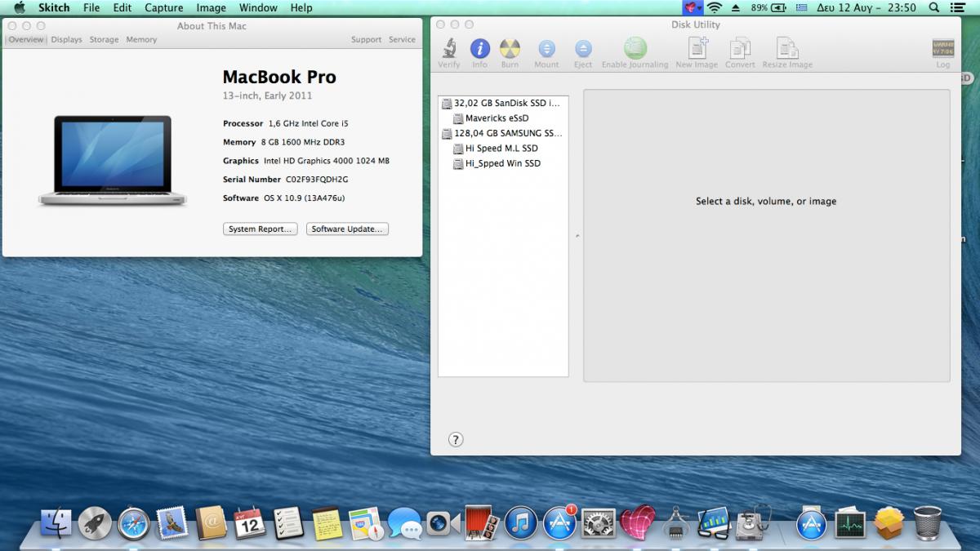The image size is (980, 551).
Task: Switch to the Overview tab
Action: click(26, 39)
